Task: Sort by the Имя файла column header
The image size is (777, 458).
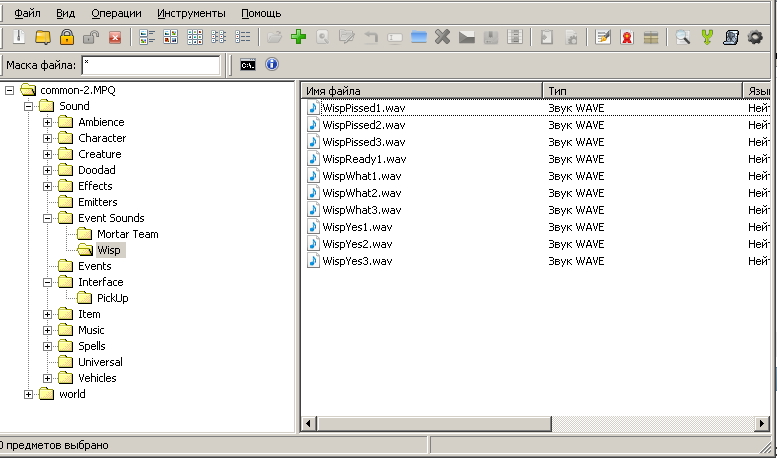Action: pos(422,91)
